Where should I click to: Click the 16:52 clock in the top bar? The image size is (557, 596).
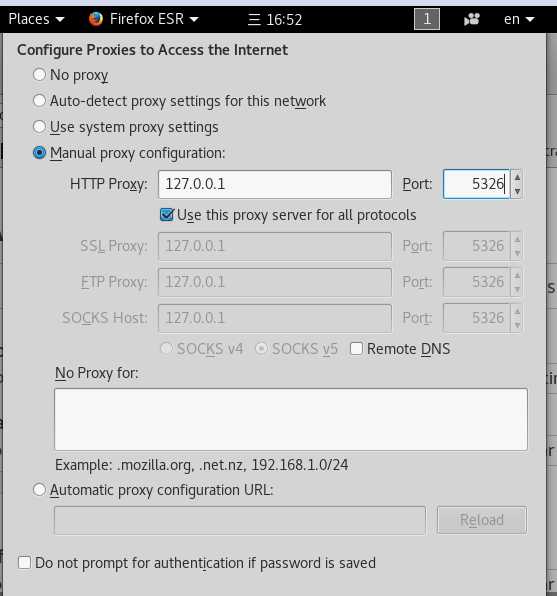tap(284, 19)
